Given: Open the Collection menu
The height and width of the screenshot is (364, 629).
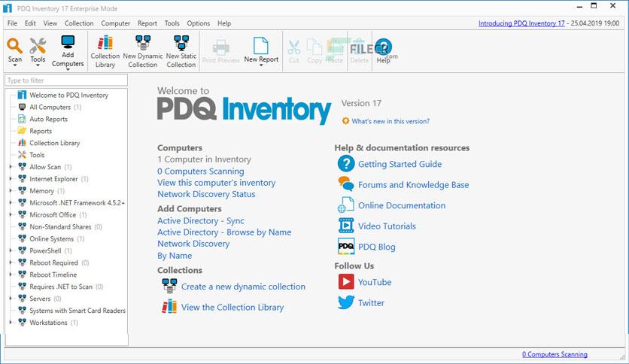Looking at the screenshot, I should 79,23.
